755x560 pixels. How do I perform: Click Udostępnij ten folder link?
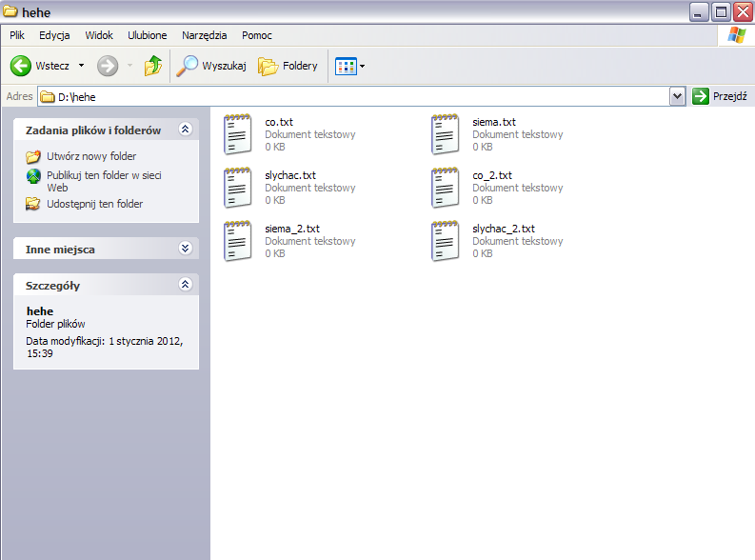pos(94,204)
